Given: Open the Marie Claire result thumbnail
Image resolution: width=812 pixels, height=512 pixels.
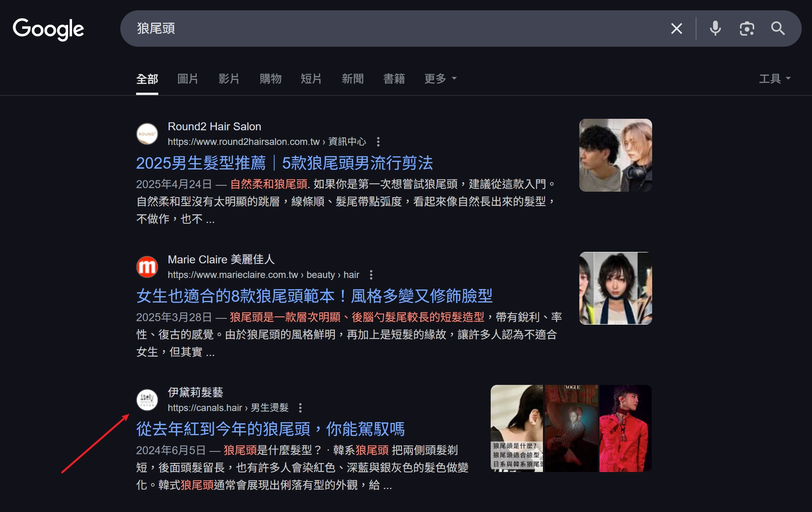Looking at the screenshot, I should point(616,288).
